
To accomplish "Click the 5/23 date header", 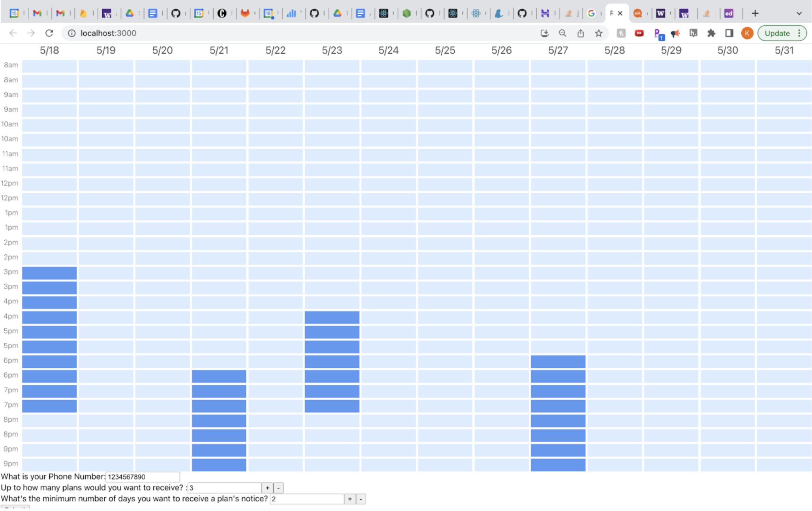I will (x=332, y=50).
